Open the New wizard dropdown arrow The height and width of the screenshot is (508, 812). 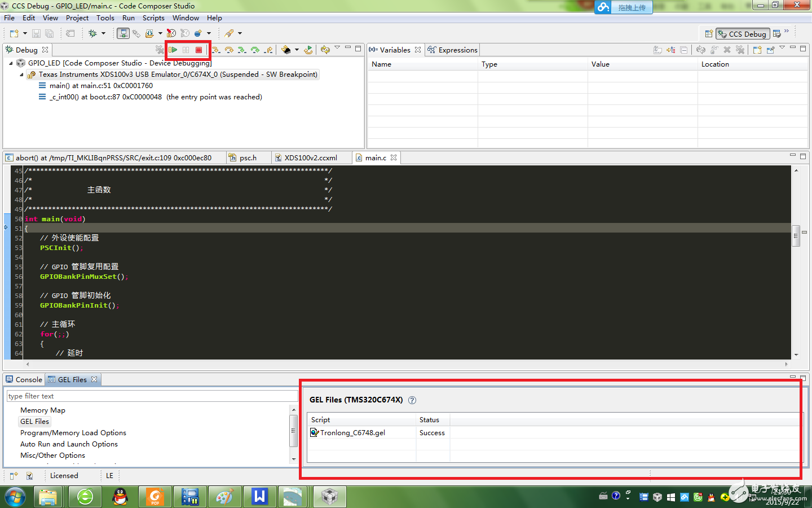(25, 33)
